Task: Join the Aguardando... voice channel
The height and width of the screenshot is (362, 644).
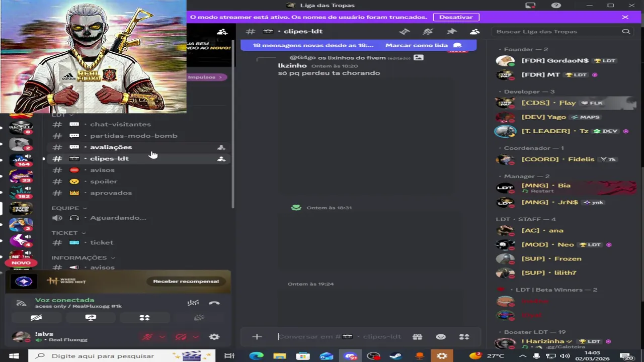Action: (138, 218)
